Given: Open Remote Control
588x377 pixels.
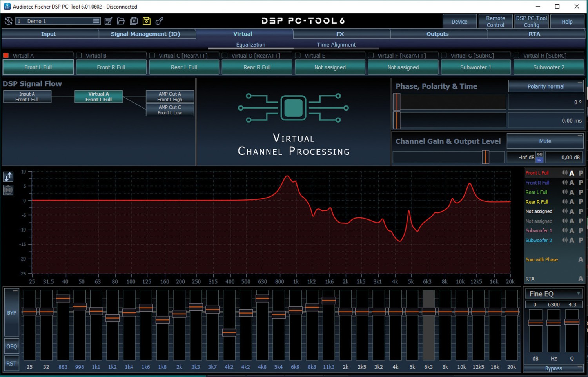Looking at the screenshot, I should (x=495, y=22).
